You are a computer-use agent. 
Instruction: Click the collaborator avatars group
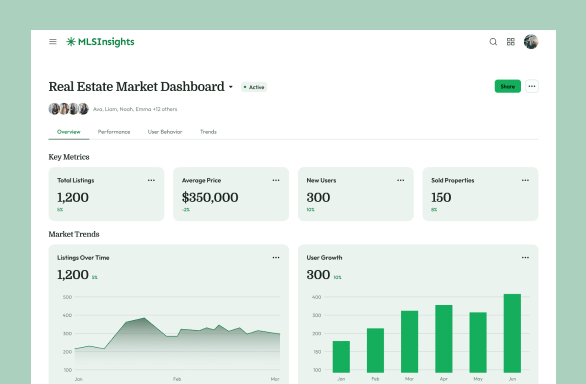point(68,109)
